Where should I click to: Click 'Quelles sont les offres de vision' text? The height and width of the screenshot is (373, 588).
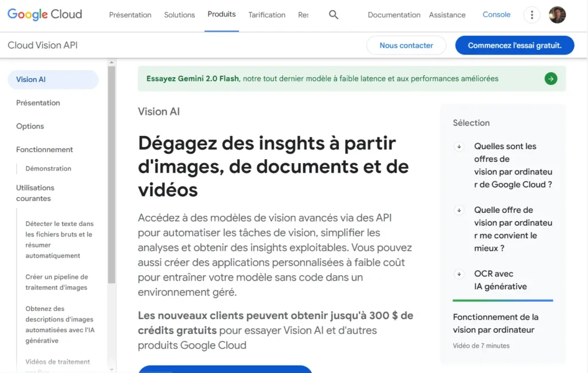point(513,165)
